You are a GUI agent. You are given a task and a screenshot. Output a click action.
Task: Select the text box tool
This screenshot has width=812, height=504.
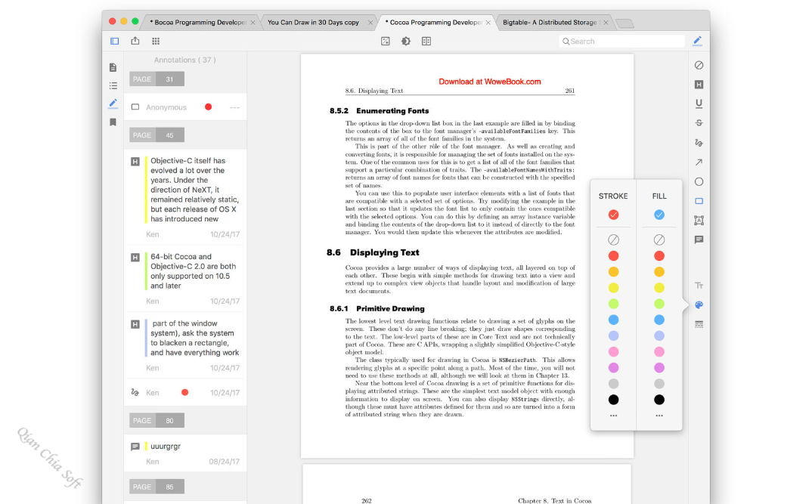coord(699,221)
